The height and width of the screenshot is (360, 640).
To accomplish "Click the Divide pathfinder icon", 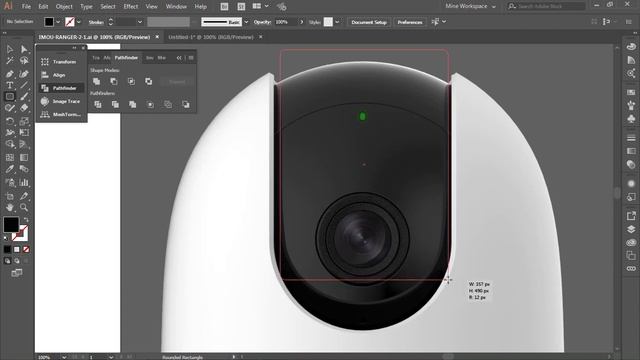I will (98, 104).
